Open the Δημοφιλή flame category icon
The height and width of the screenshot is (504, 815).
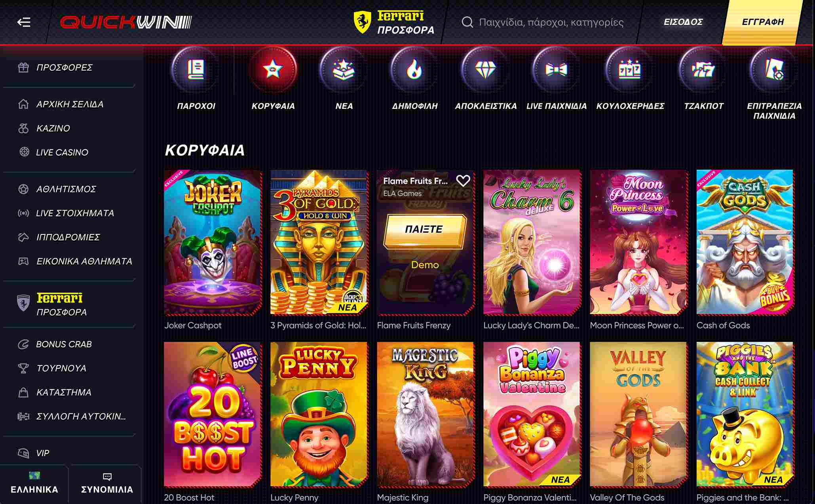[x=414, y=70]
